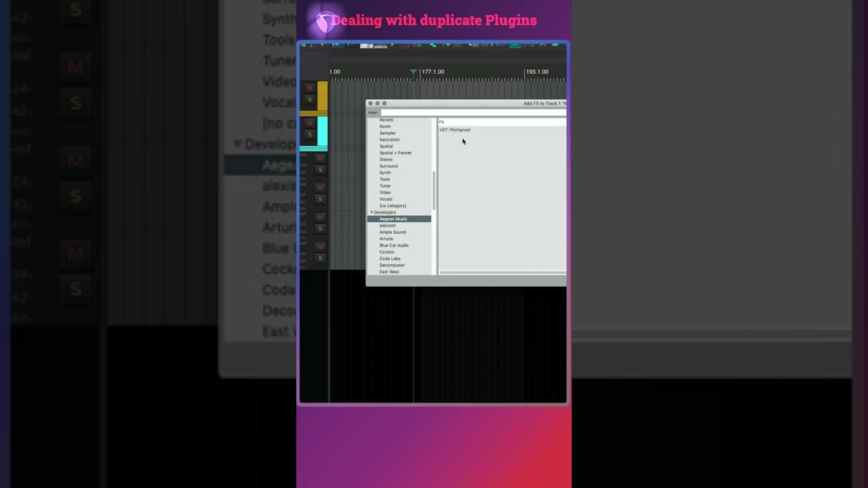
Task: Select Arturia developer
Action: 386,239
